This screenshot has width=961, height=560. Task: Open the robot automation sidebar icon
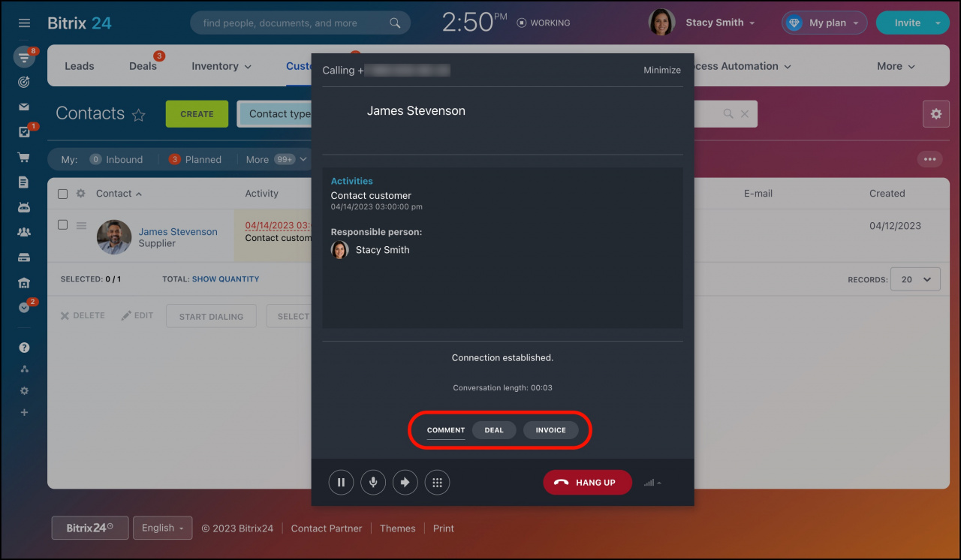24,207
